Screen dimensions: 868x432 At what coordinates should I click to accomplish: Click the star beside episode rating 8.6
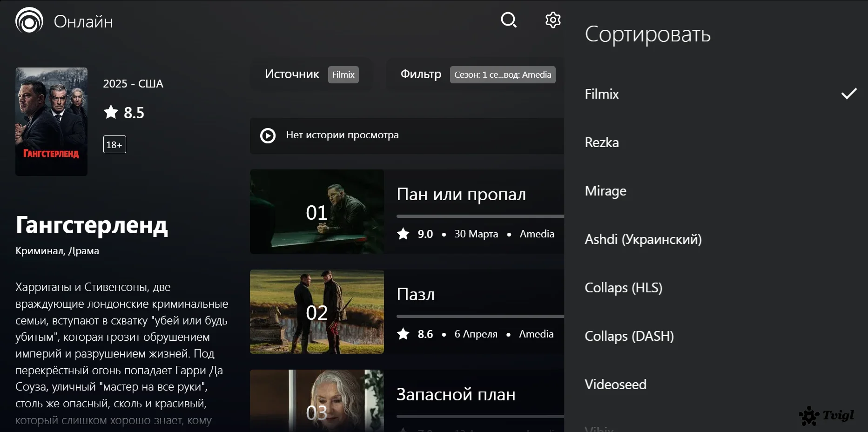pyautogui.click(x=403, y=334)
